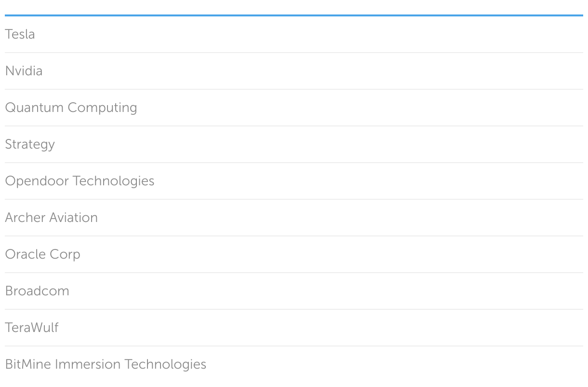
Task: Open the Strategy company link
Action: 30,144
